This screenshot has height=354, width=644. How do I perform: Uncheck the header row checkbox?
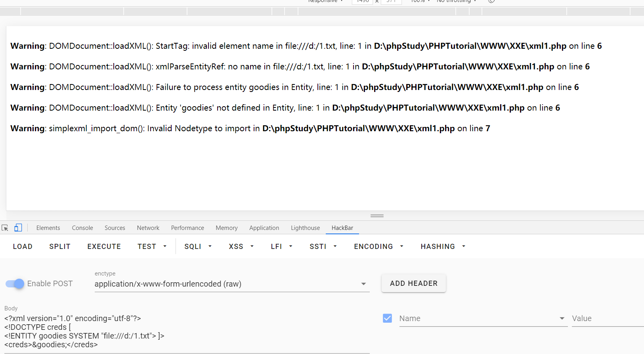[x=388, y=318]
